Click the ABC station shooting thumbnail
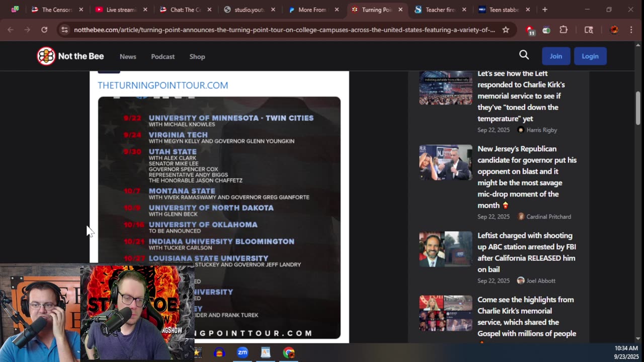 tap(446, 249)
